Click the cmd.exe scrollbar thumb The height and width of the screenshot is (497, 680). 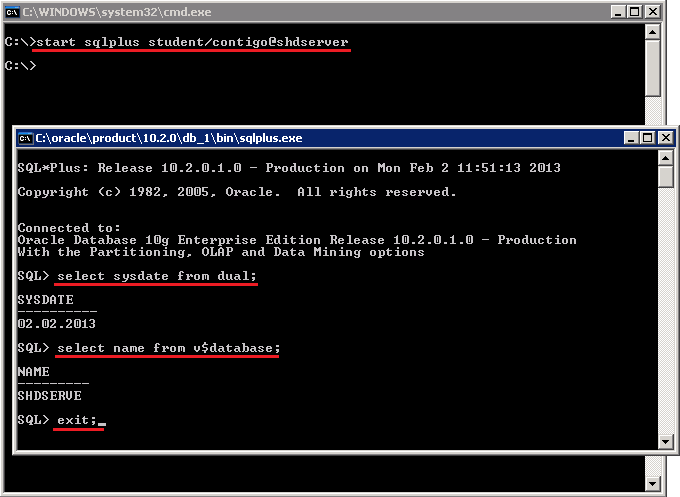[653, 68]
